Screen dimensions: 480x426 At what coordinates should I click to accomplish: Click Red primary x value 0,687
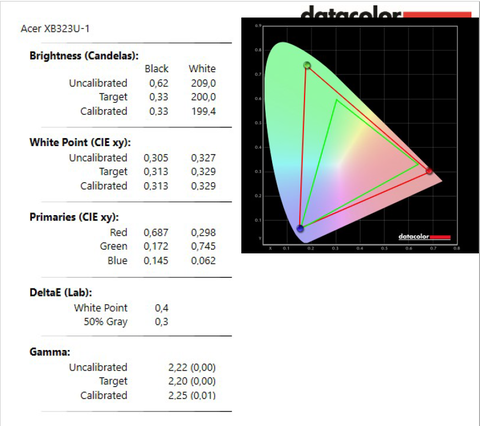tap(156, 232)
